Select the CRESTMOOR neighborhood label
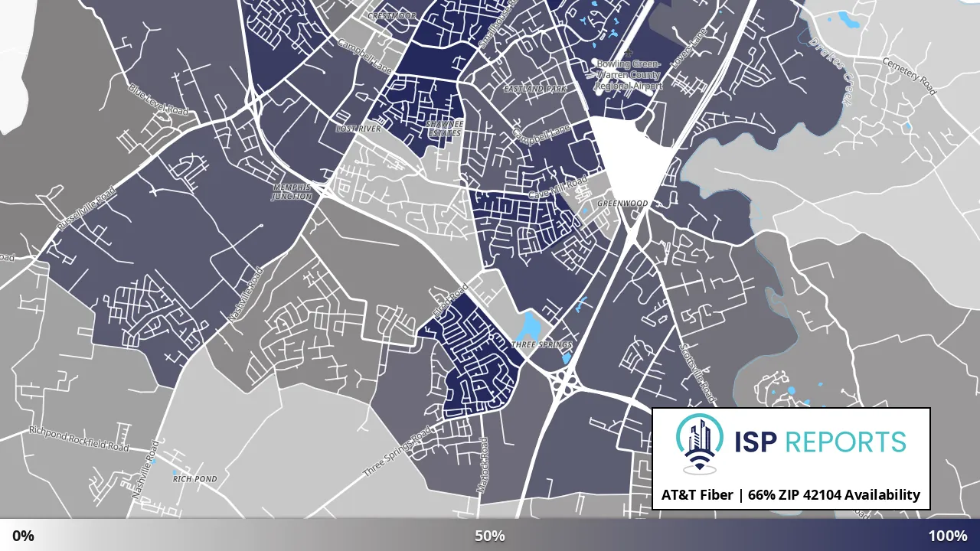This screenshot has width=980, height=551. point(391,15)
